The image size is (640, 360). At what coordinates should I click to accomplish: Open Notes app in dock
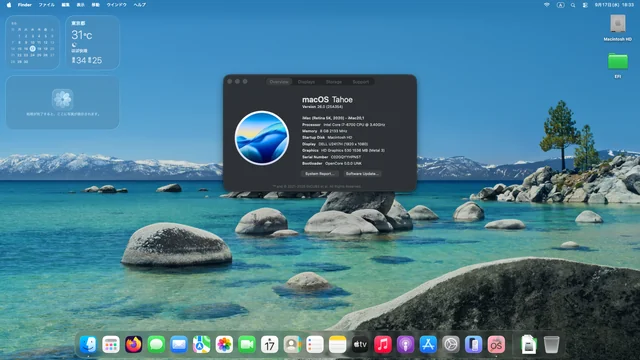point(338,344)
